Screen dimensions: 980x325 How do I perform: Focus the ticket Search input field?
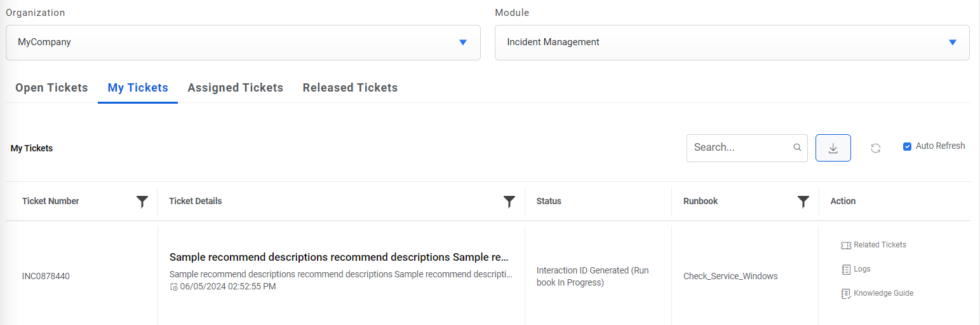(x=741, y=148)
